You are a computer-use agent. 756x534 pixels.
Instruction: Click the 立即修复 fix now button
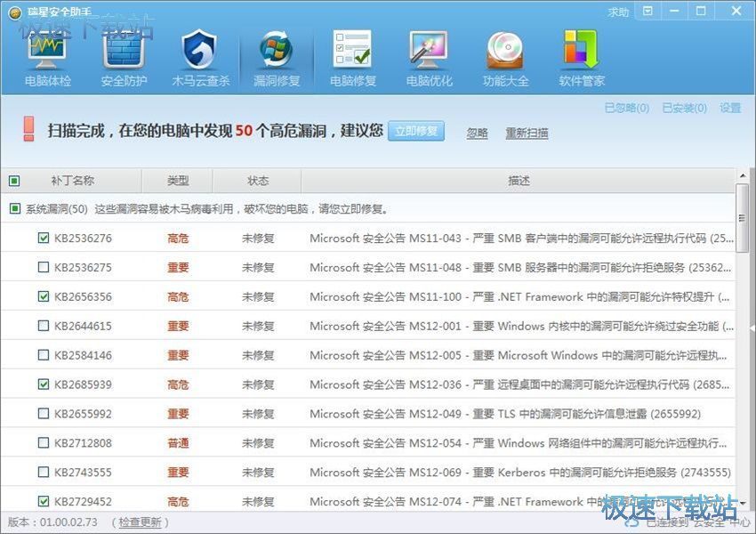pos(416,131)
